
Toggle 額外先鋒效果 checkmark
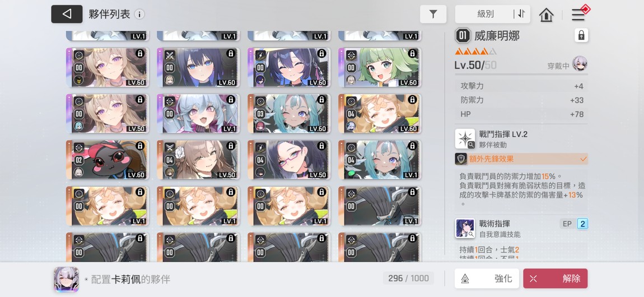pos(583,159)
